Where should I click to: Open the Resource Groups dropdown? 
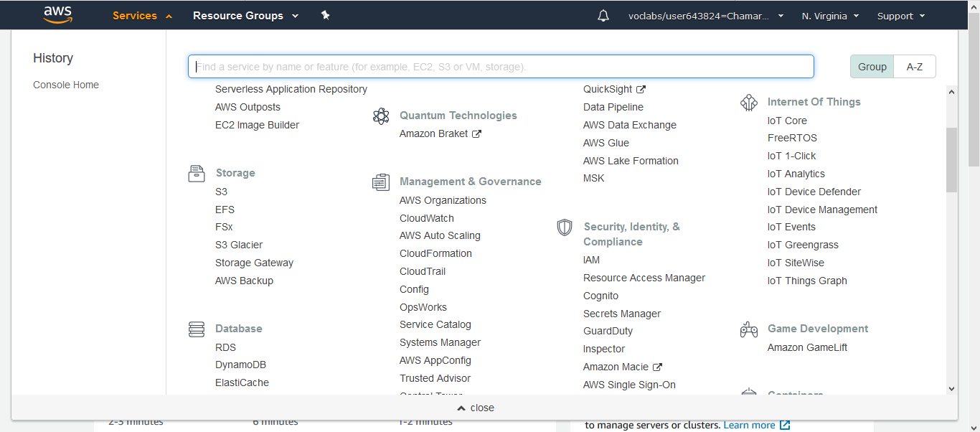245,16
